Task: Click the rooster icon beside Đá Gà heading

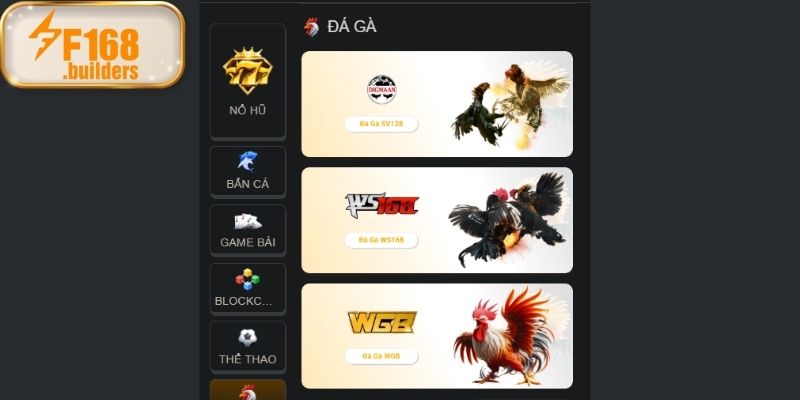Action: [311, 27]
